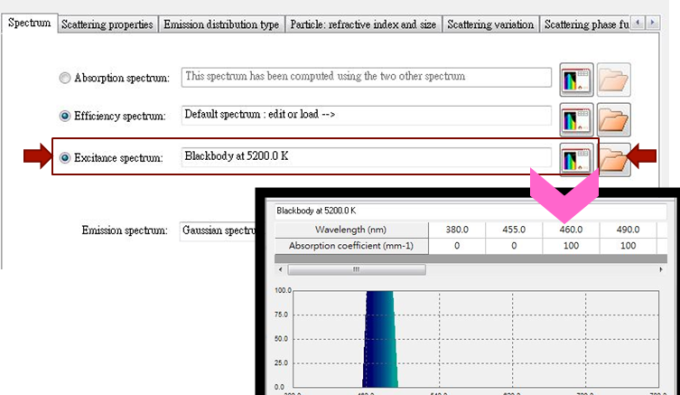Screen dimensions: 680x395
Task: Select wavelength cell 455.0
Action: [x=514, y=230]
